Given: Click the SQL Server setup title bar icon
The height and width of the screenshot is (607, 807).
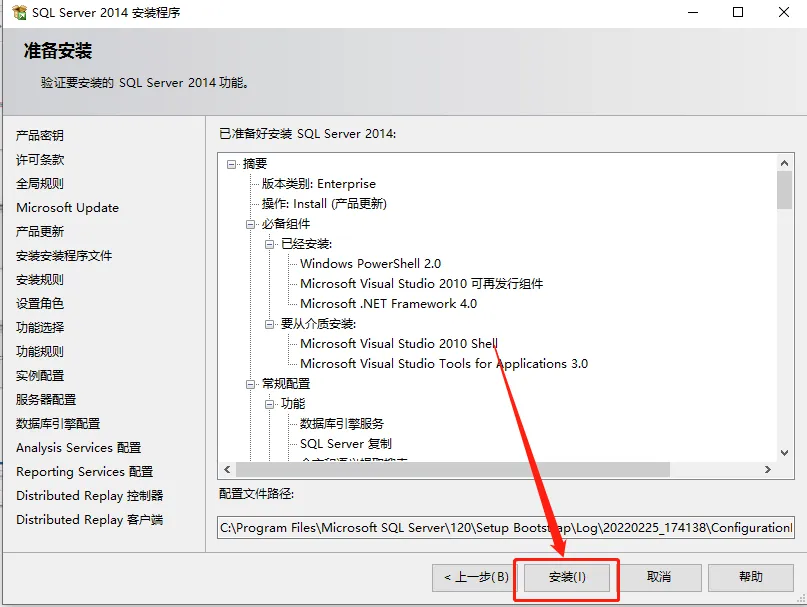Looking at the screenshot, I should coord(19,12).
